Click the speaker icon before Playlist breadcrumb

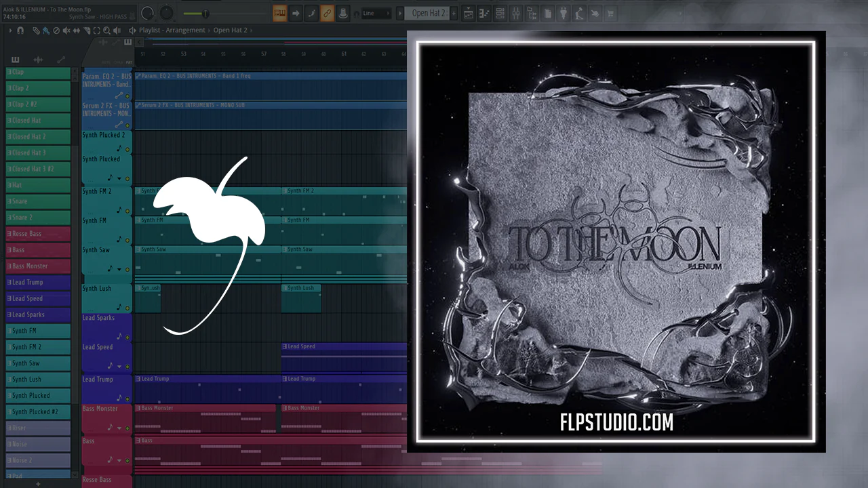[132, 30]
